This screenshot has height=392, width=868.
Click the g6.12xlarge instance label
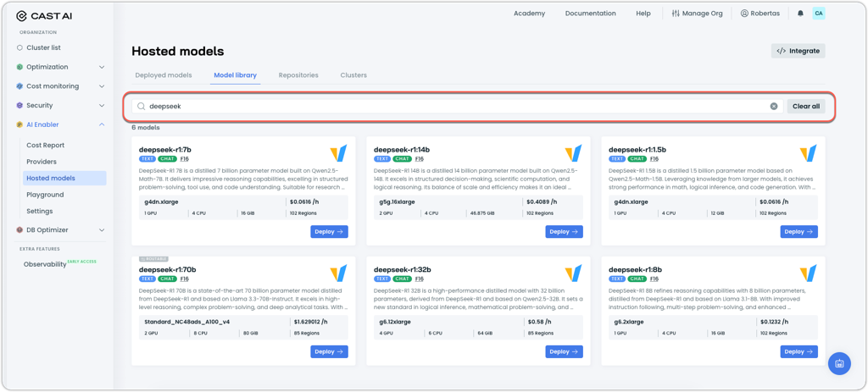[x=395, y=322]
